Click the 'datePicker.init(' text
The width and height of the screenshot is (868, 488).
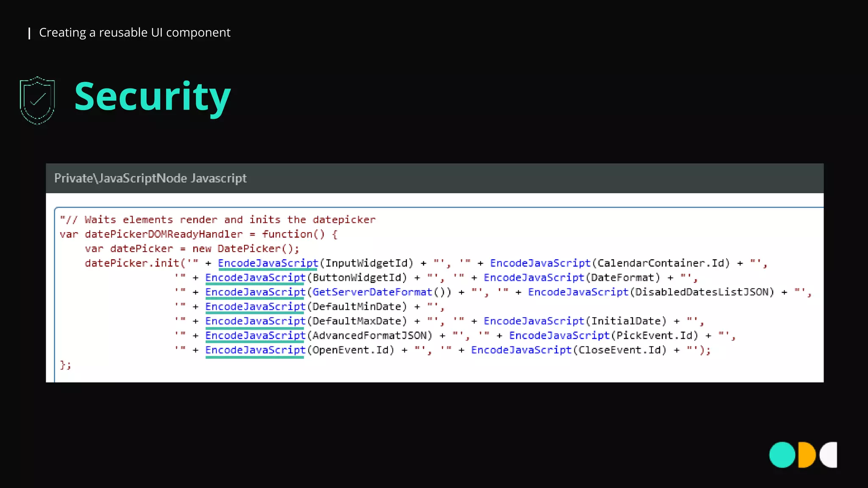pos(135,263)
